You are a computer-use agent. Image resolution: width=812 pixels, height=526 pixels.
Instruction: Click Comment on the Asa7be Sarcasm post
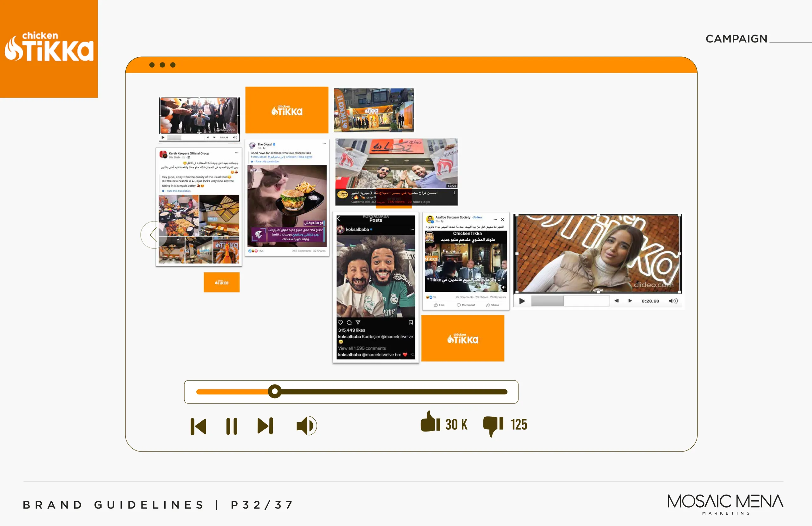(466, 305)
